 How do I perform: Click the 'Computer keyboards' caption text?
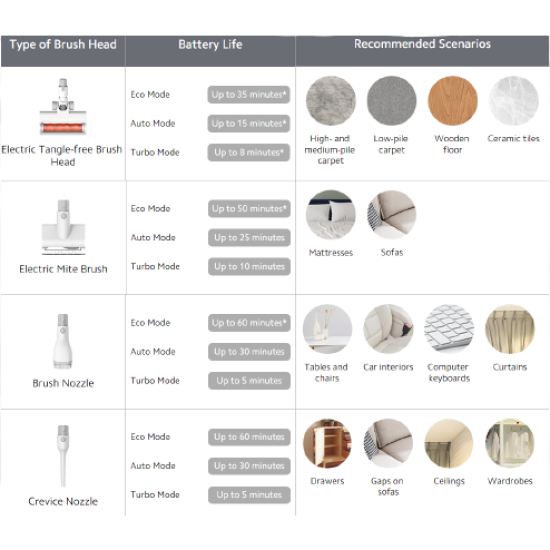tap(449, 373)
